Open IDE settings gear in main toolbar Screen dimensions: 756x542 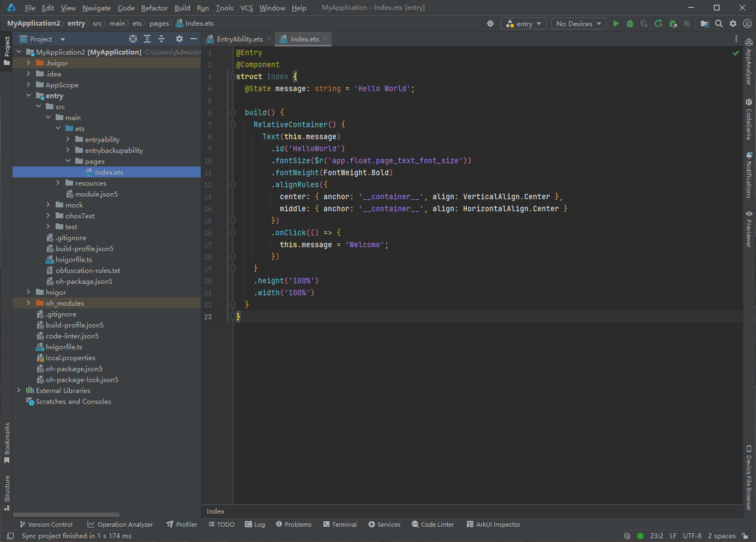(x=733, y=23)
